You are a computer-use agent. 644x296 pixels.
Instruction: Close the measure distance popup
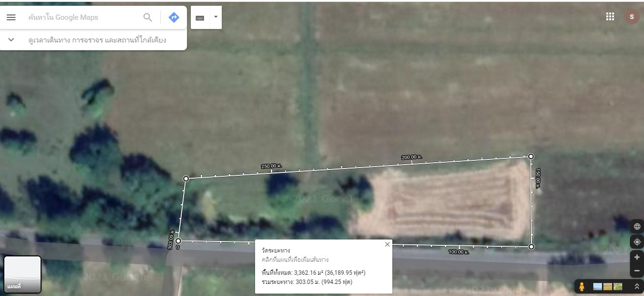pyautogui.click(x=387, y=244)
